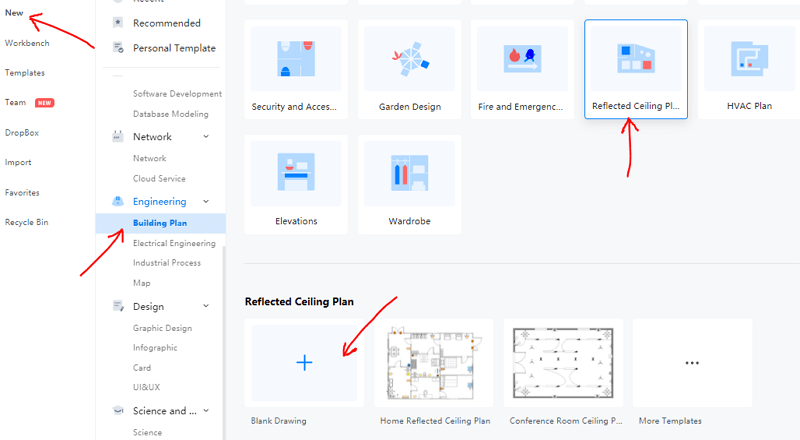Select the Network subcategory under Network
This screenshot has height=440, width=800.
(149, 158)
